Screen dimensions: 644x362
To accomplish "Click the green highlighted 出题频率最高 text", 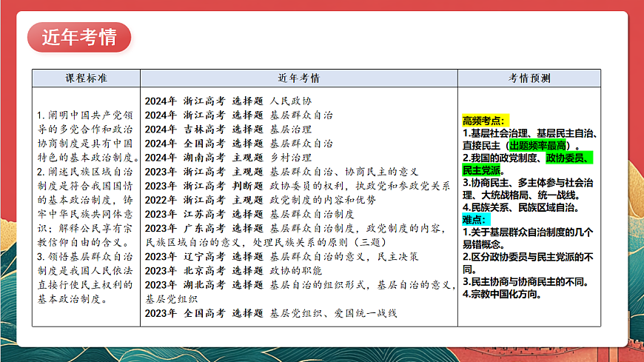I will click(537, 145).
